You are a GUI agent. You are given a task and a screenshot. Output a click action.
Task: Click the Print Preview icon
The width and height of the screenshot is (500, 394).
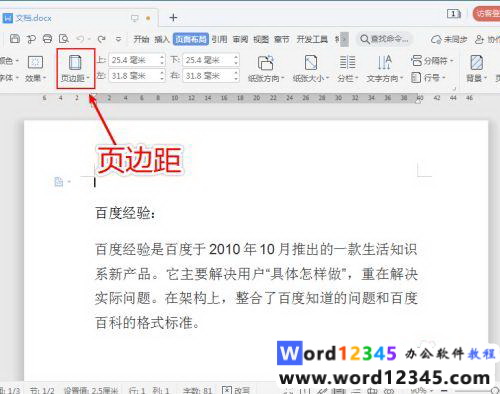coord(64,39)
